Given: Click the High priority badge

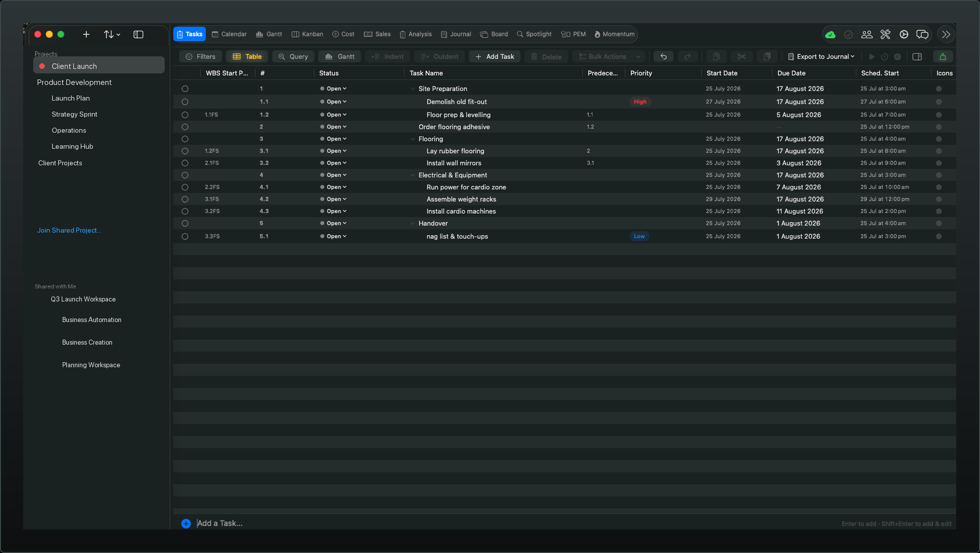Looking at the screenshot, I should click(640, 102).
